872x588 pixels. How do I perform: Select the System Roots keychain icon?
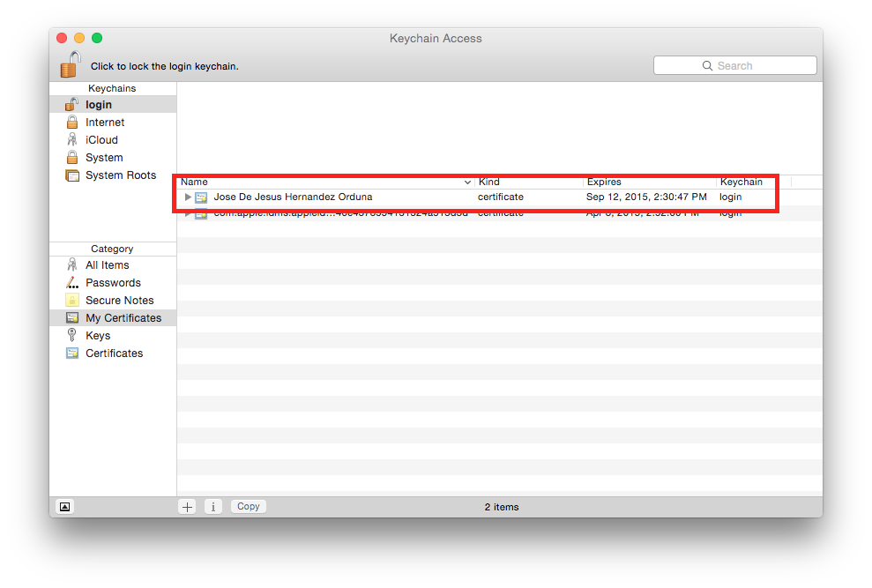72,175
